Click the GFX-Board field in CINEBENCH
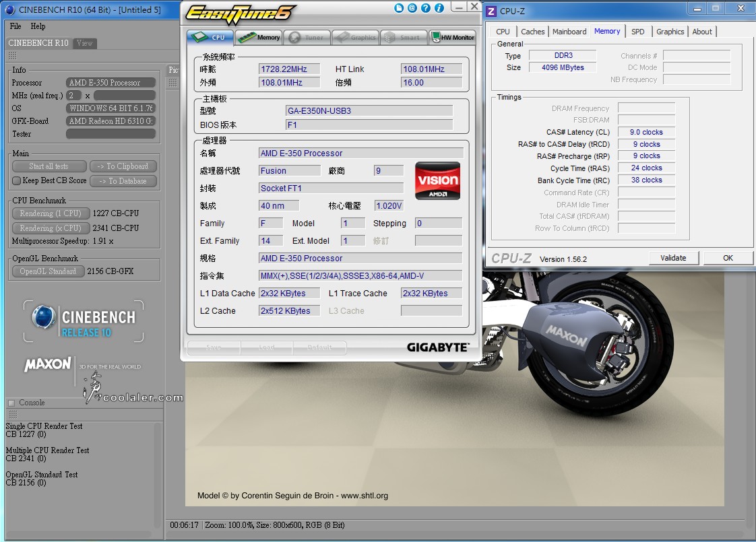The image size is (756, 542). tap(111, 121)
